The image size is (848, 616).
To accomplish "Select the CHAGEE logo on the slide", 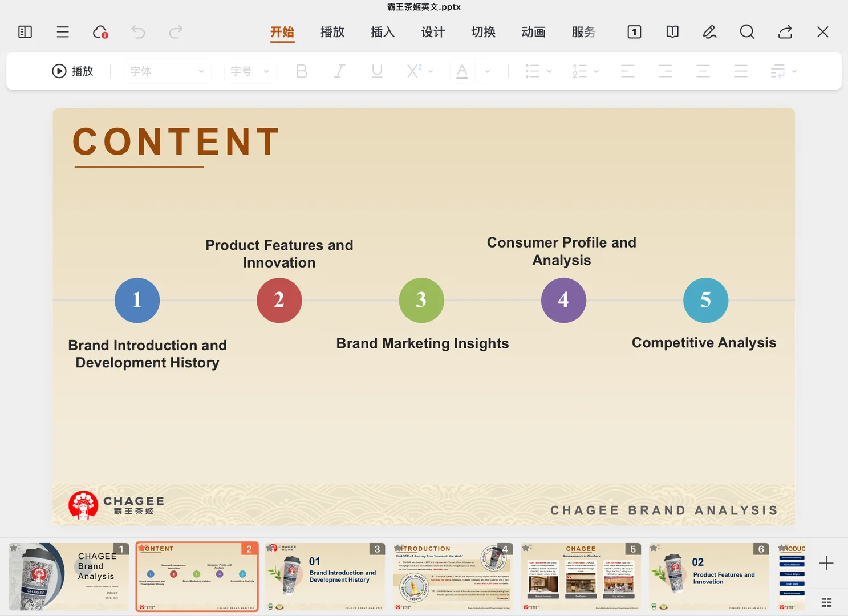I will [x=116, y=505].
